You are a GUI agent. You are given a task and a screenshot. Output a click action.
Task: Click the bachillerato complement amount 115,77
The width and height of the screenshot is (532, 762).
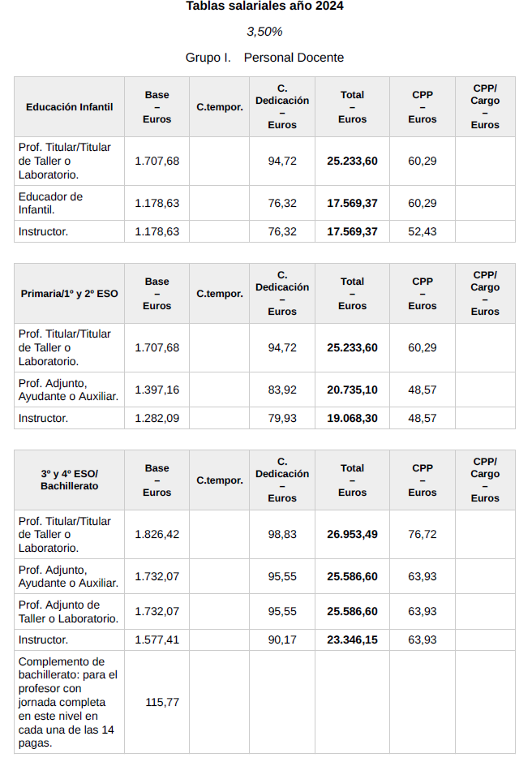coord(161,703)
